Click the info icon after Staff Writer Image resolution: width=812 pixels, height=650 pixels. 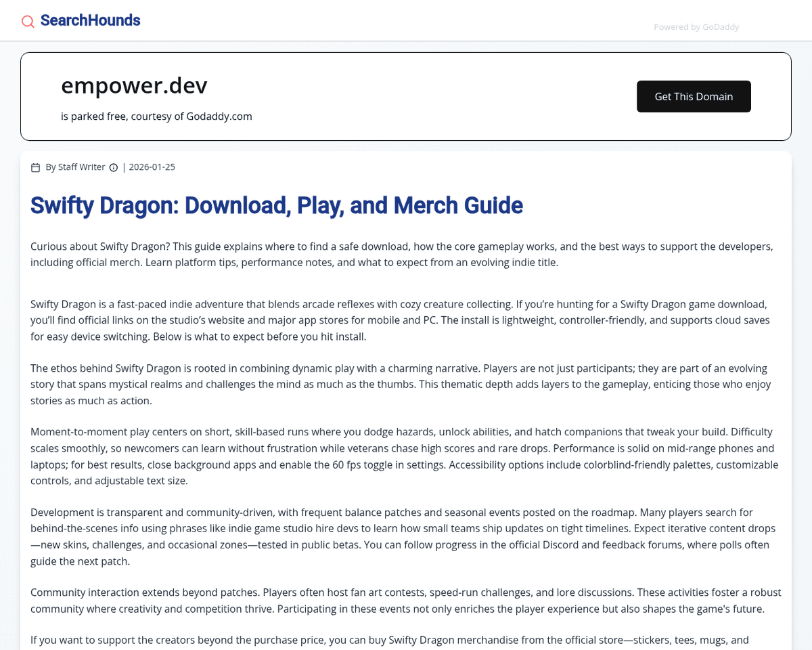pos(114,167)
